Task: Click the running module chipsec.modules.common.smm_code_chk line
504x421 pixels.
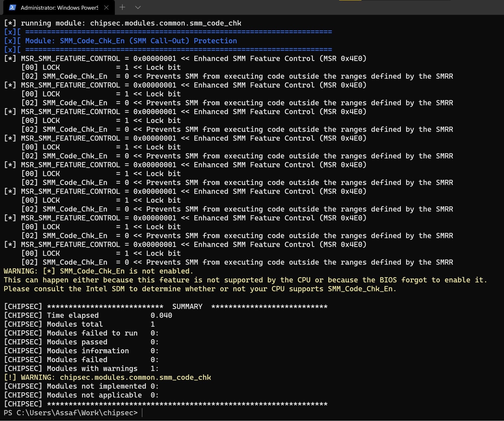Action: (123, 23)
